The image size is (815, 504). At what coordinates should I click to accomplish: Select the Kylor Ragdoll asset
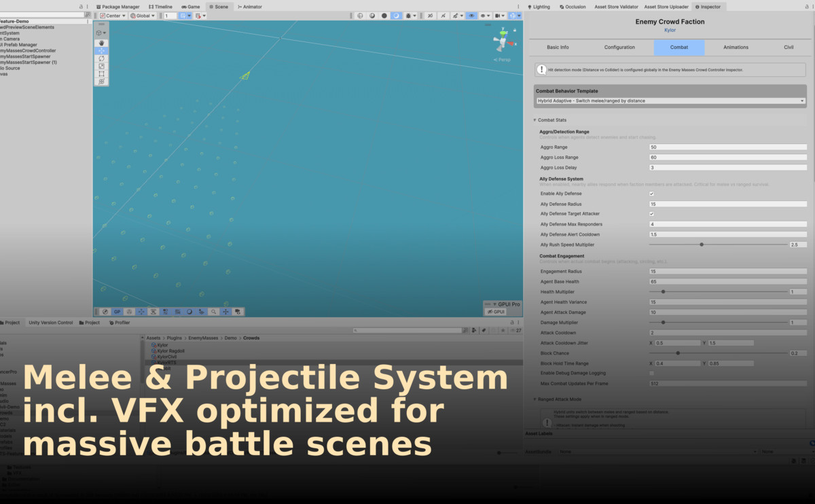(x=172, y=350)
